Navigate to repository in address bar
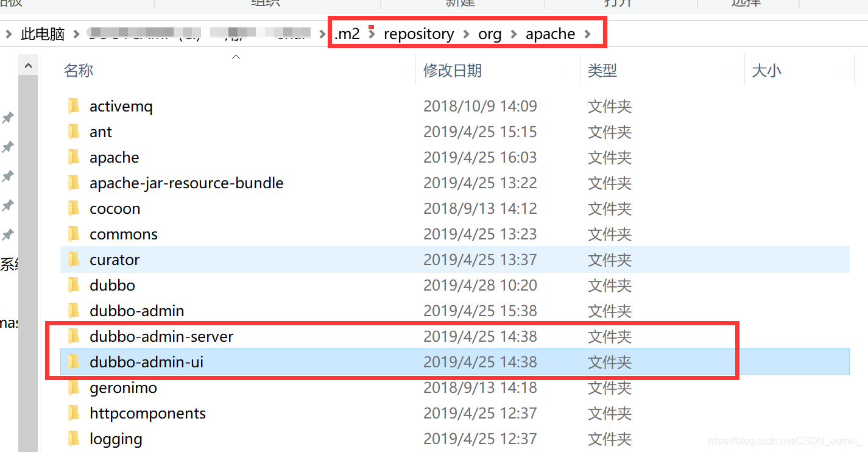 point(418,34)
